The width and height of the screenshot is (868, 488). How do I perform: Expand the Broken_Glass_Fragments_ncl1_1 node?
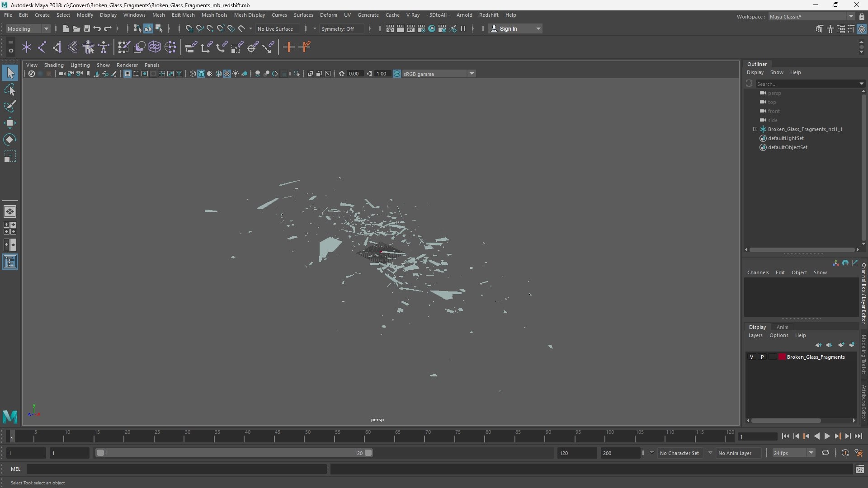tap(755, 129)
